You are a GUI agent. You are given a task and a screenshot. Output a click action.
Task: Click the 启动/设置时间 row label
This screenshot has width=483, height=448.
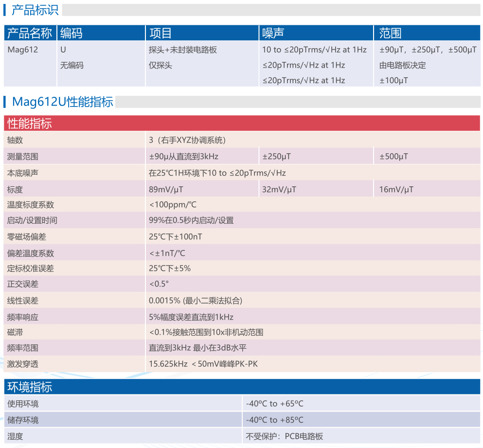click(32, 220)
